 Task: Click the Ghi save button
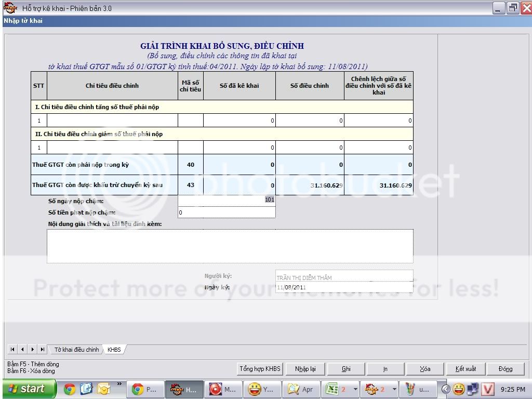(x=346, y=369)
